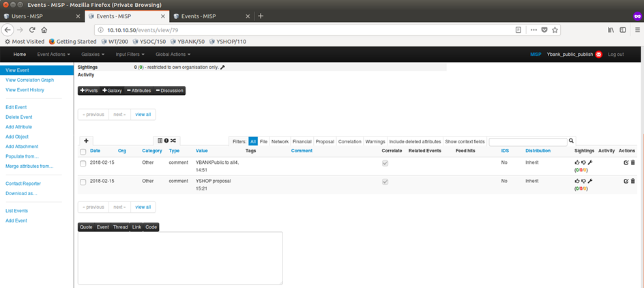Insert a Code tag in discussion
The height and width of the screenshot is (288, 644).
[151, 227]
